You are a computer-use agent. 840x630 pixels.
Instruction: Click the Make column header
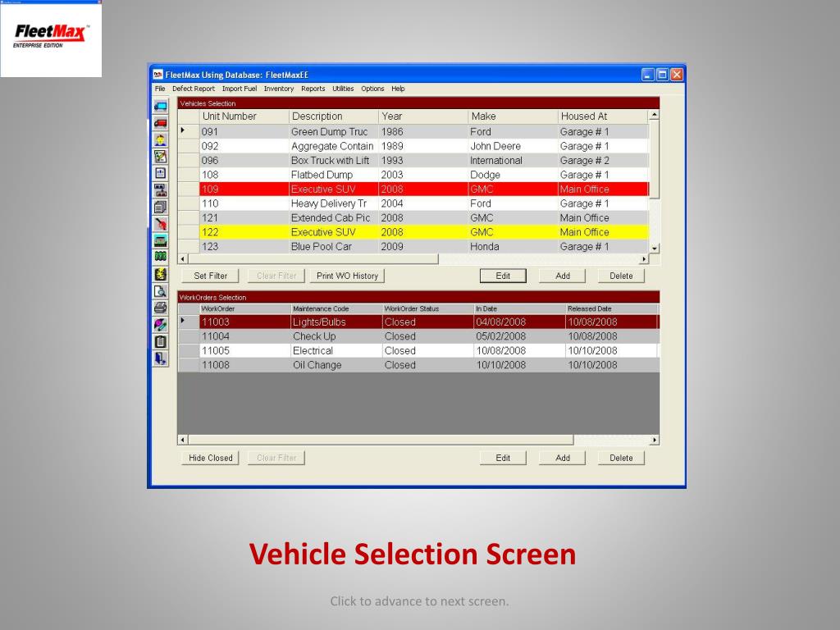click(x=513, y=116)
